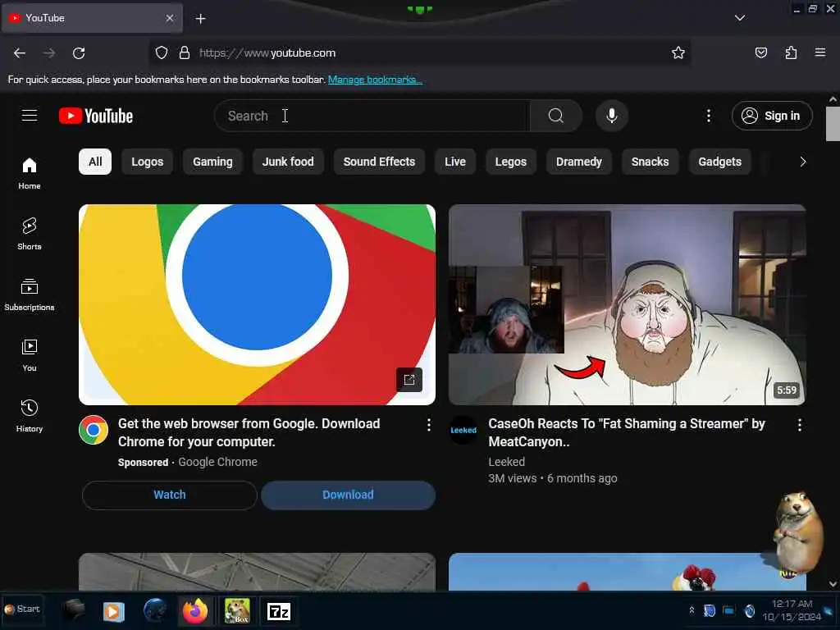Select the All filter chip
840x630 pixels.
(x=95, y=162)
